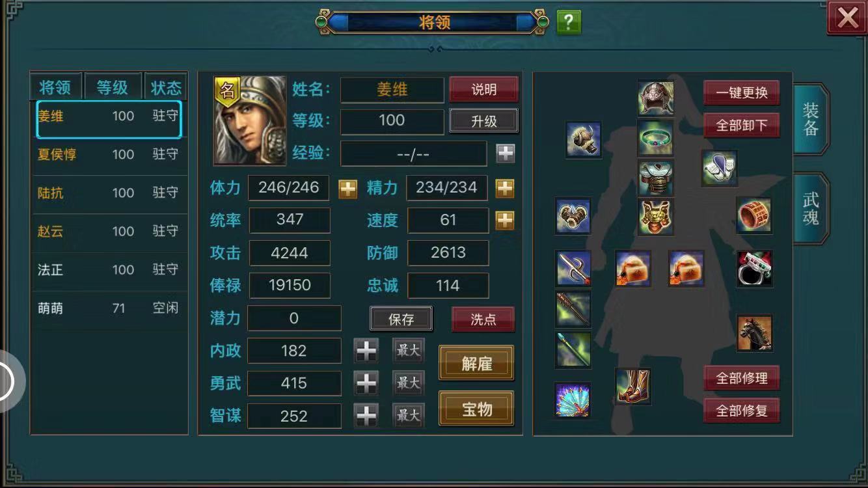
Task: Select the halberd weapon slot
Action: coord(574,268)
